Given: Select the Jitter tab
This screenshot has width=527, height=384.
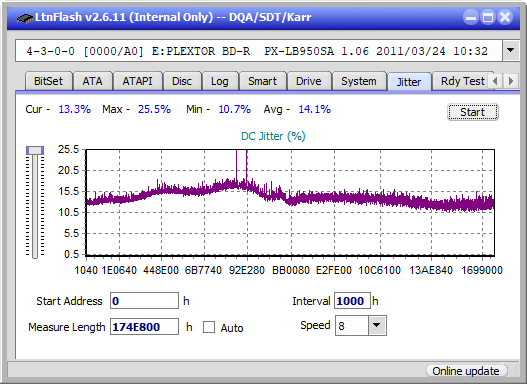Looking at the screenshot, I should tap(409, 82).
